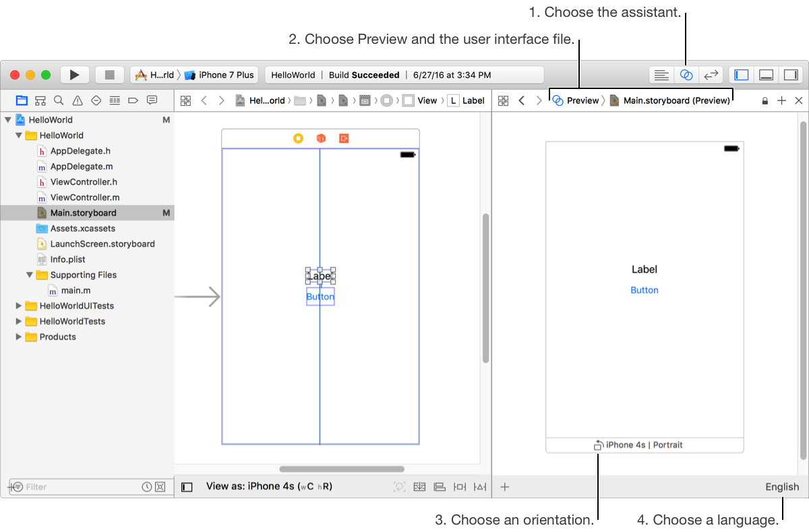Show the version editor

[711, 75]
